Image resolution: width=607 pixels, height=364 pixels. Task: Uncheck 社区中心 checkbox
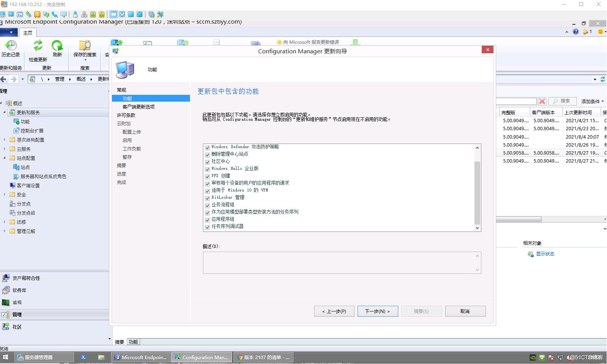coord(208,162)
